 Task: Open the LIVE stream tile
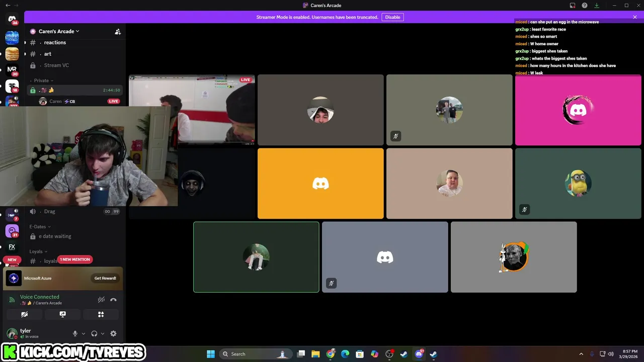pyautogui.click(x=192, y=110)
